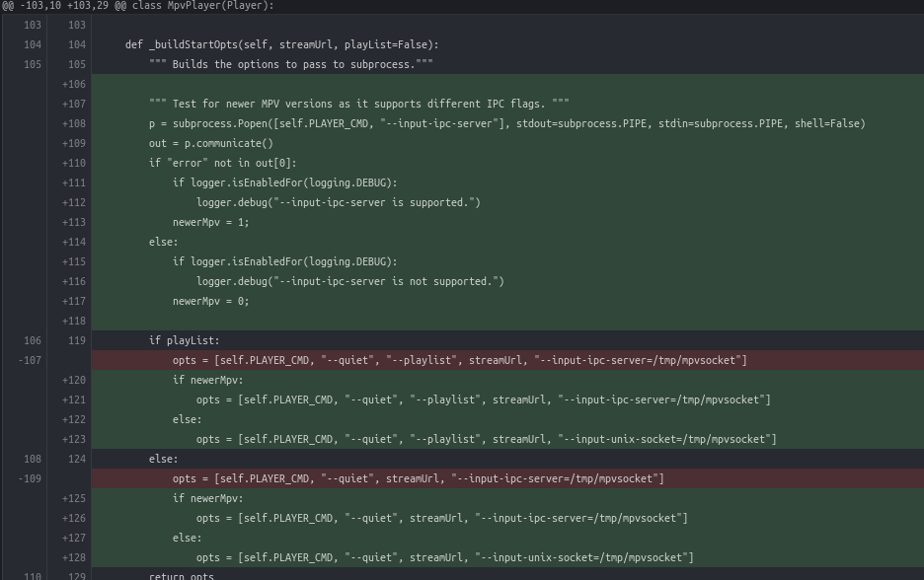Click line number +114 in gutter
This screenshot has height=580, width=924.
pyautogui.click(x=74, y=242)
